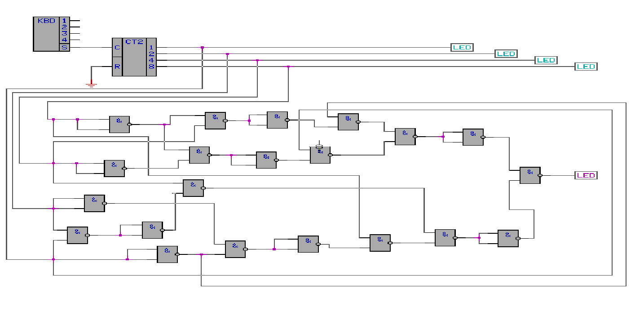
Task: Select the LED on CT2 output 1 line
Action: pyautogui.click(x=462, y=47)
